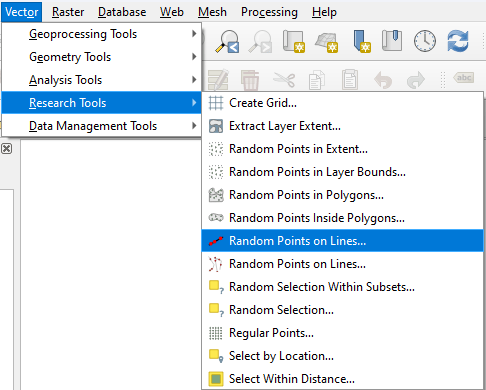
Task: Click Create Grid icon
Action: coord(216,103)
